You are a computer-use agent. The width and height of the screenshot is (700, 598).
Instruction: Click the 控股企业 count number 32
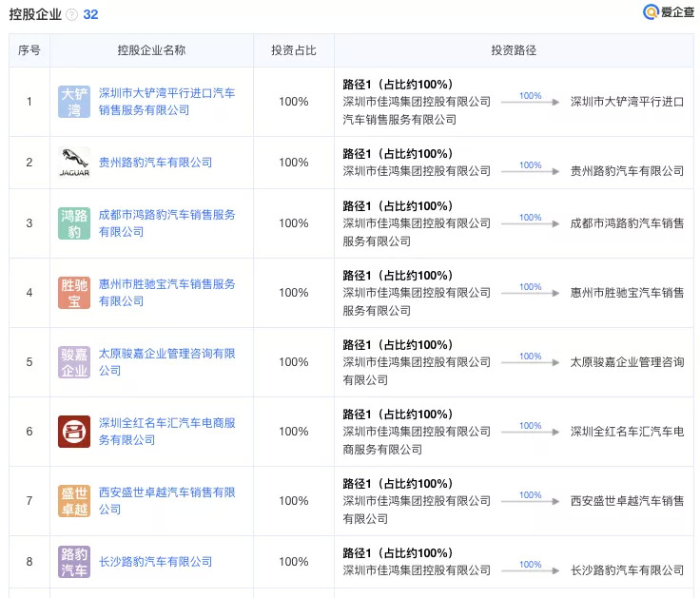pyautogui.click(x=90, y=15)
